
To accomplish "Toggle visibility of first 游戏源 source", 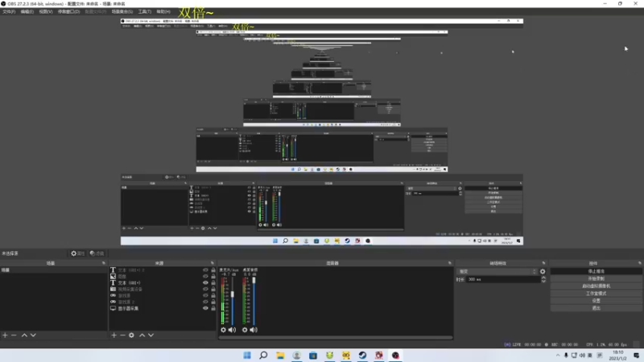I will 205,295.
